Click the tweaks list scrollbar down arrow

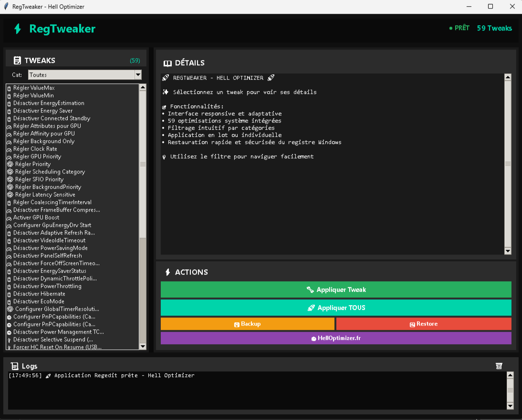143,347
